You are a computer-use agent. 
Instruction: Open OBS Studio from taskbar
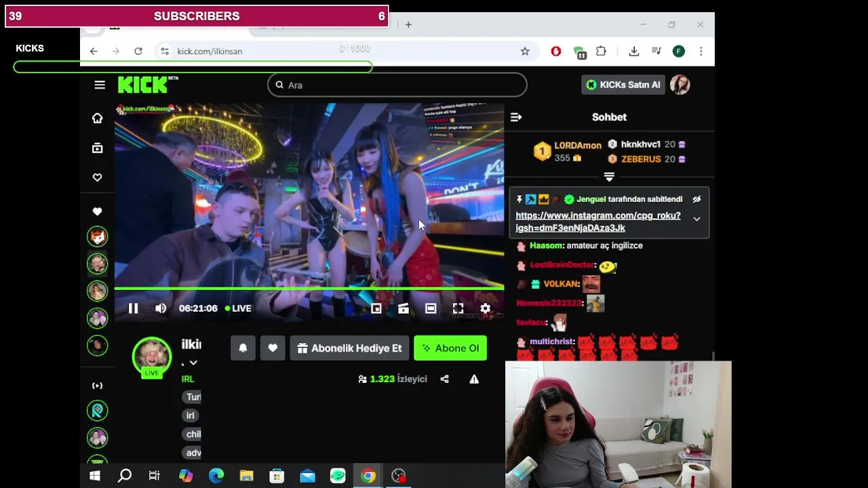[x=399, y=476]
